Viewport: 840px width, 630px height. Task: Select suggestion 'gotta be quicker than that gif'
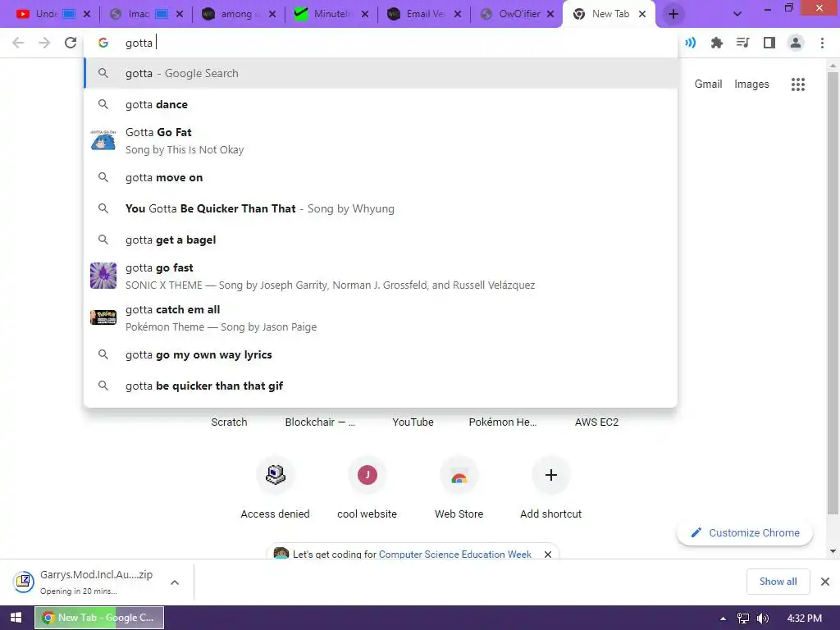381,386
